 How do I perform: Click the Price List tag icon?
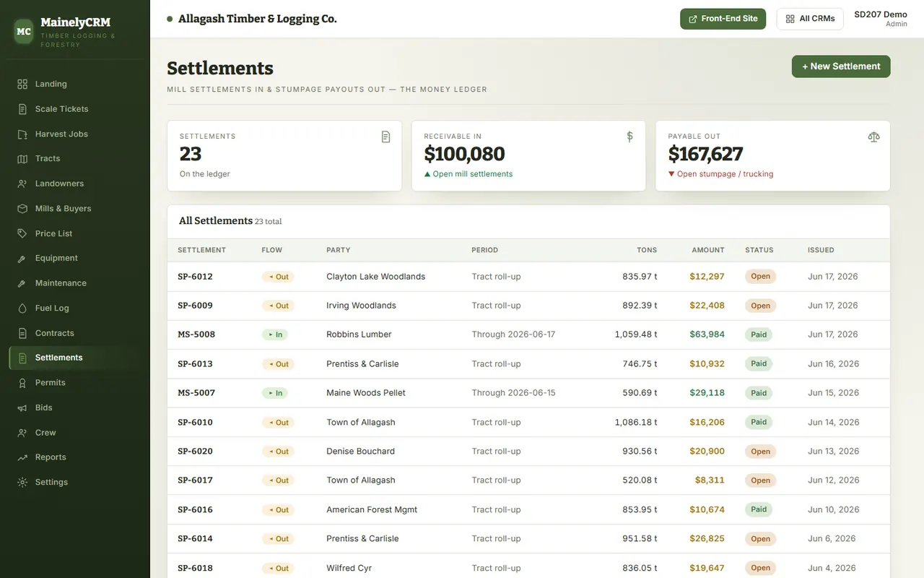tap(22, 233)
